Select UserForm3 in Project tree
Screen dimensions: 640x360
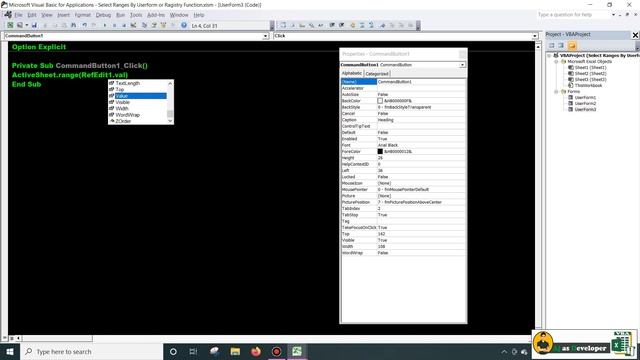coord(585,109)
